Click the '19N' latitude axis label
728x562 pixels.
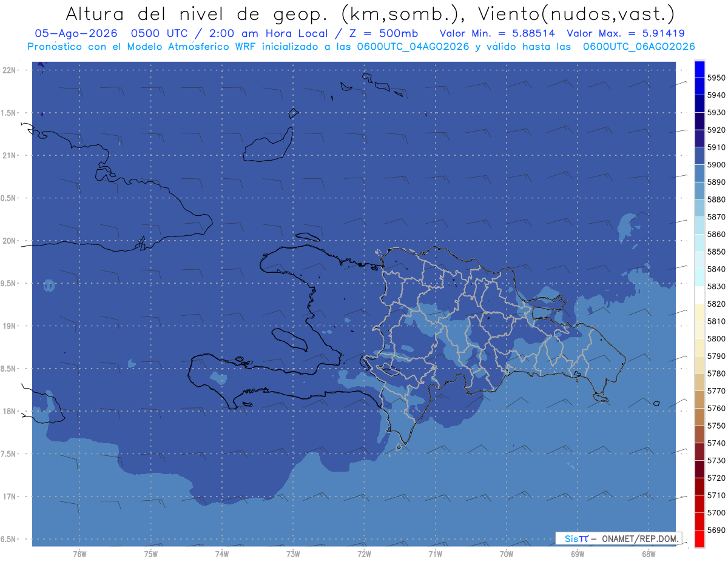9,326
